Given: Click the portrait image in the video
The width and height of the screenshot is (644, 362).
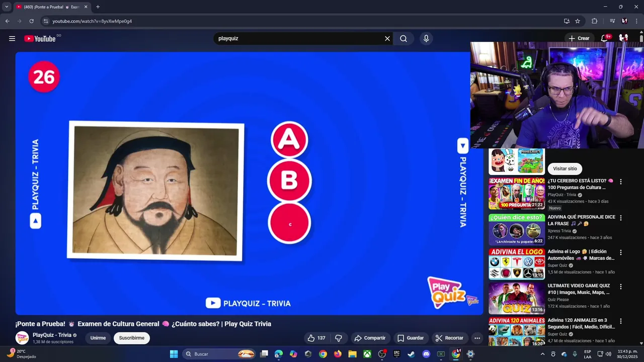Looking at the screenshot, I should (x=155, y=191).
